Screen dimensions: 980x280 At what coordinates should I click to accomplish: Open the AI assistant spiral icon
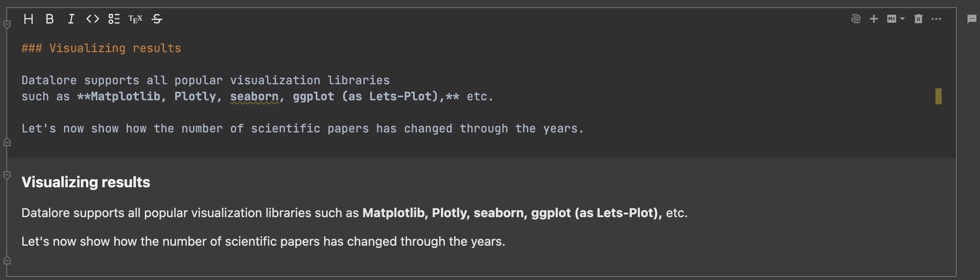click(x=856, y=19)
